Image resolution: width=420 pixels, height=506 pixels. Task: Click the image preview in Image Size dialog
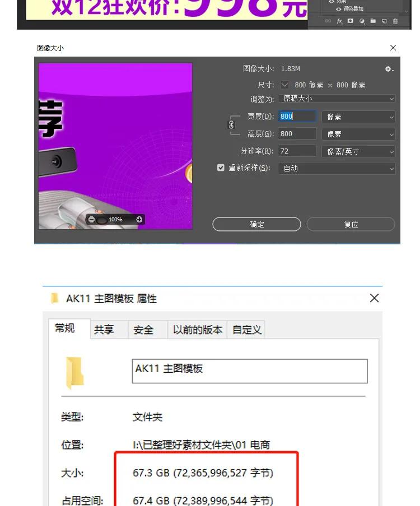point(115,146)
